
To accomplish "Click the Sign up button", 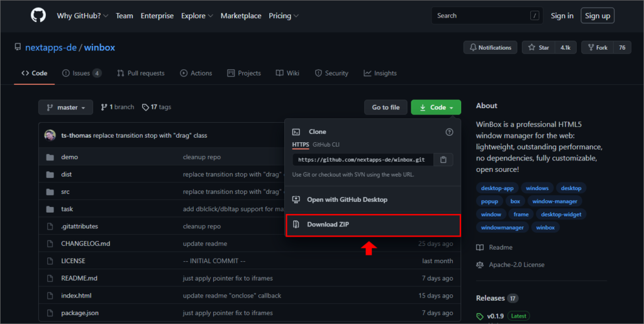I will 597,16.
